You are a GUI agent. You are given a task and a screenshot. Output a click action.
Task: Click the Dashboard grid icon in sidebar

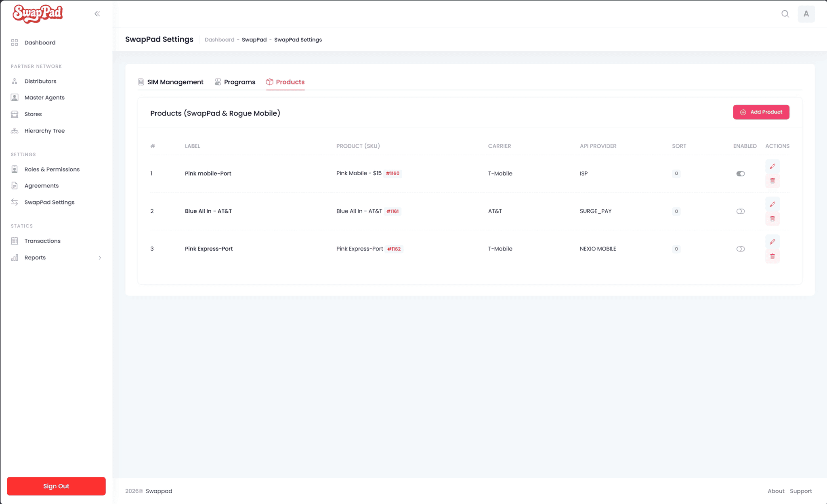[x=15, y=42]
